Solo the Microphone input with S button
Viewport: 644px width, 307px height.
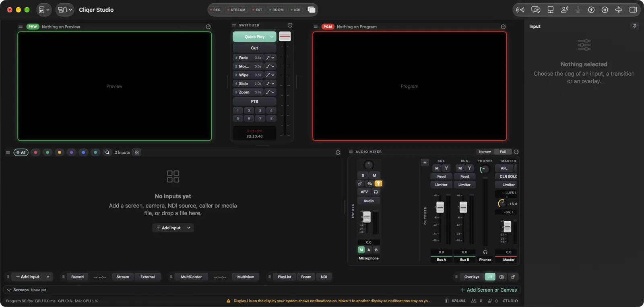(363, 175)
